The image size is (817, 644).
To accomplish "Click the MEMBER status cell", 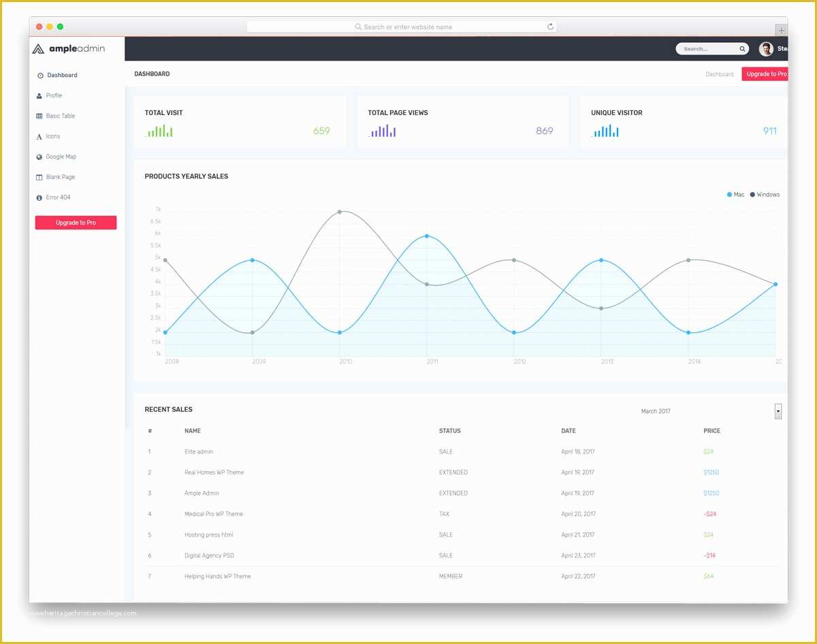I will point(451,577).
